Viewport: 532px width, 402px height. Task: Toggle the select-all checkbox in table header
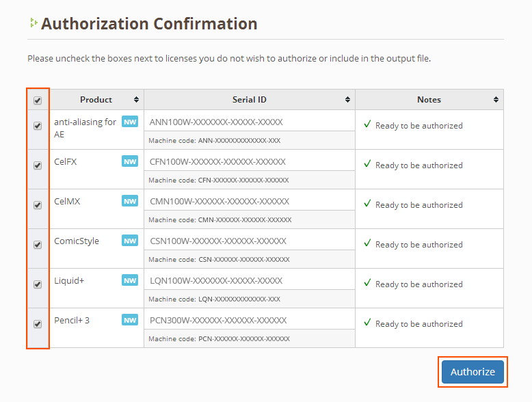click(38, 100)
